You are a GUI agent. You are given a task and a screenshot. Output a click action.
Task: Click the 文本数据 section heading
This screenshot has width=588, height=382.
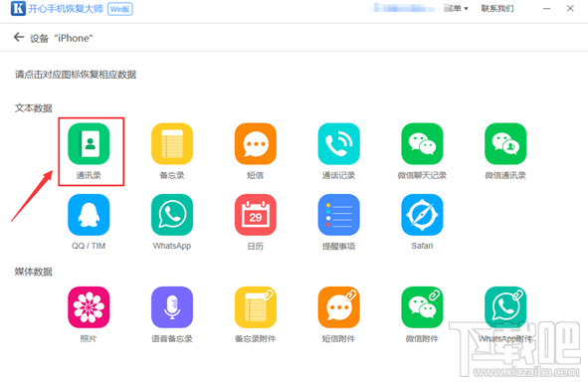[34, 108]
